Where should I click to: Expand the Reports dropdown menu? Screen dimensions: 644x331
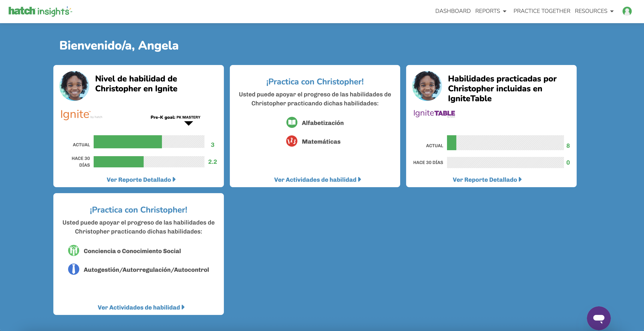tap(490, 11)
